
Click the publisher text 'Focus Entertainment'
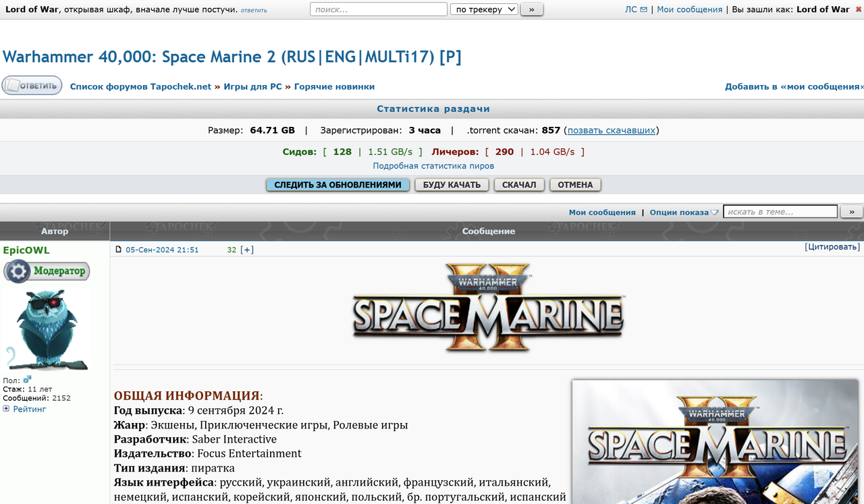coord(249,453)
